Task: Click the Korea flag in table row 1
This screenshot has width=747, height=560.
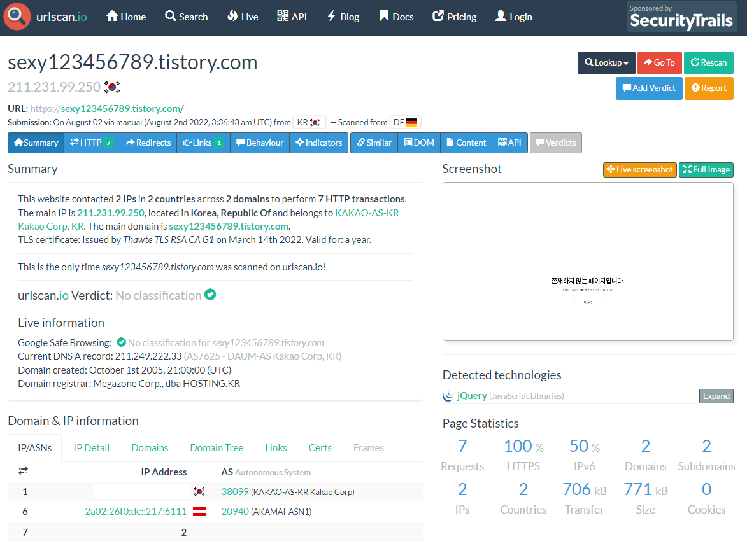Action: click(x=199, y=491)
